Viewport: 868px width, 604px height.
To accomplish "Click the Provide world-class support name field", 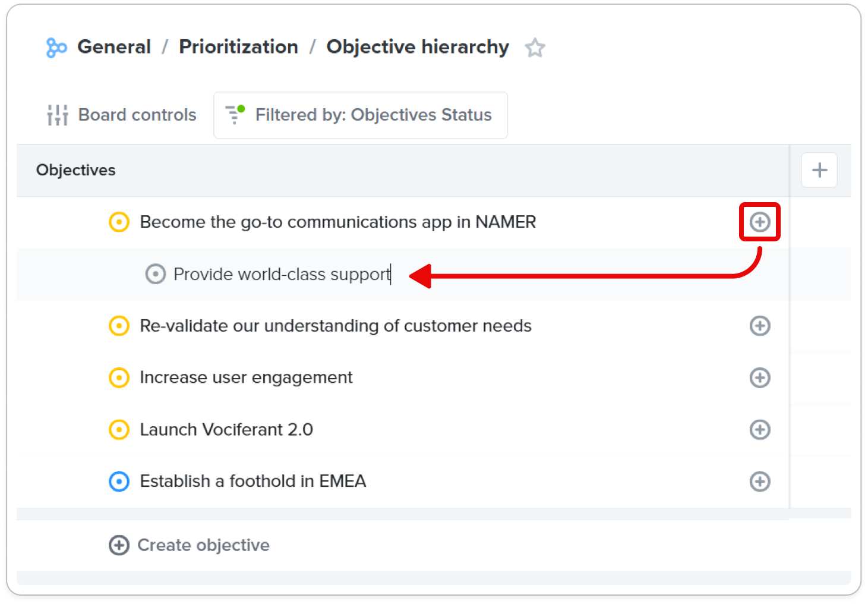I will [282, 274].
